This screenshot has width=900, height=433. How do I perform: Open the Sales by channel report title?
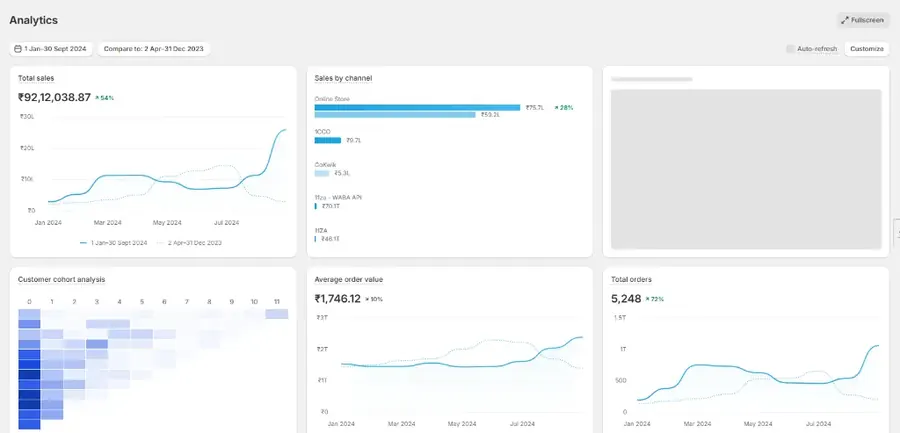tap(343, 78)
